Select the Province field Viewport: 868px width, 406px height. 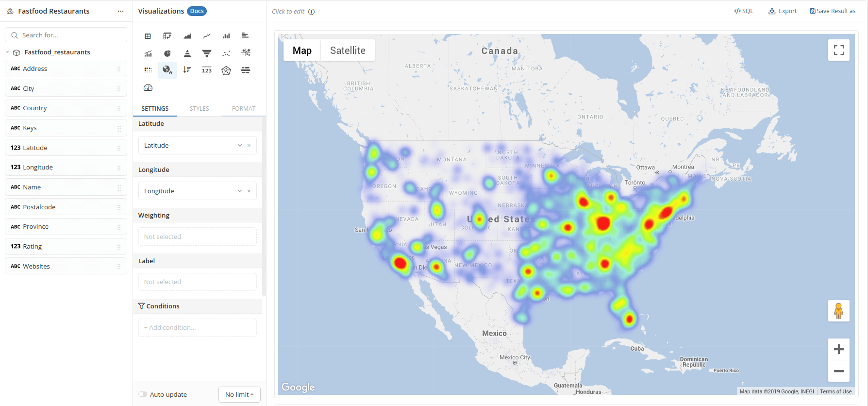66,226
